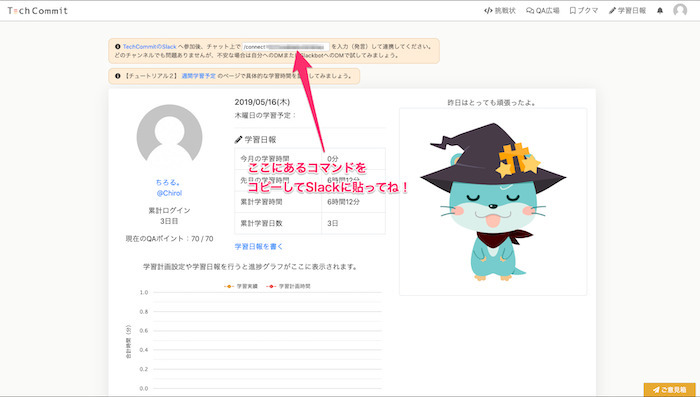700x397 pixels.
Task: Open the @Chirol profile link
Action: [169, 193]
